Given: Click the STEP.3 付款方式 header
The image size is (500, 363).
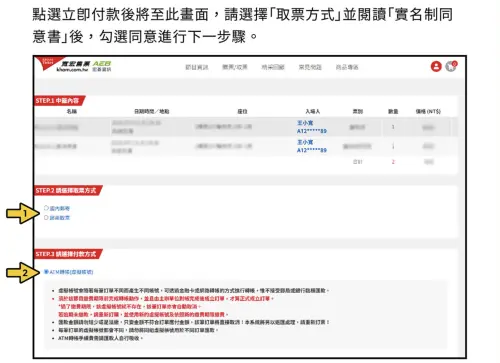Looking at the screenshot, I should pyautogui.click(x=68, y=254).
